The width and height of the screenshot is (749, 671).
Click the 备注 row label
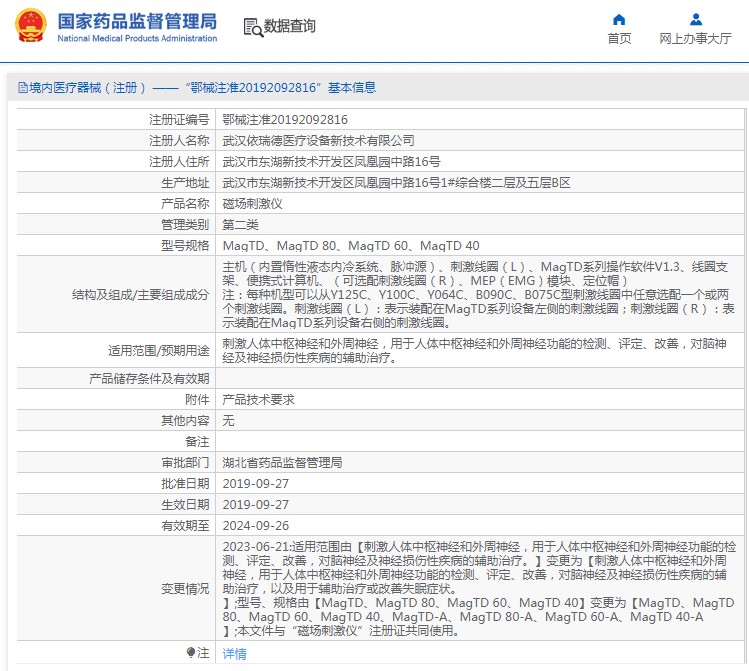[197, 441]
